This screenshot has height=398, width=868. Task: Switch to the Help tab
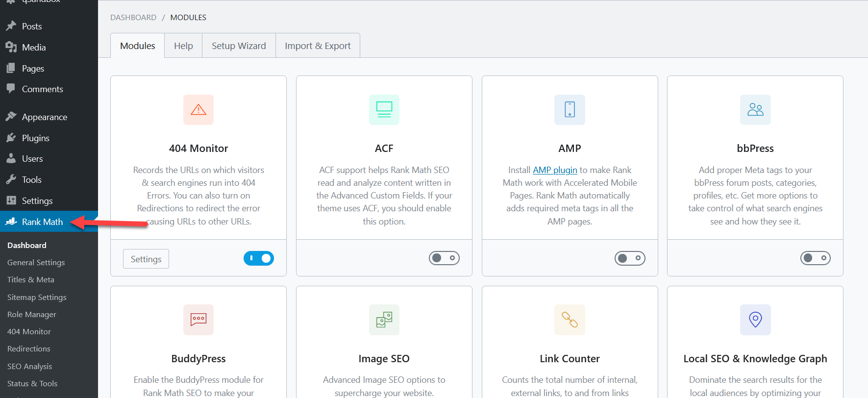[183, 46]
